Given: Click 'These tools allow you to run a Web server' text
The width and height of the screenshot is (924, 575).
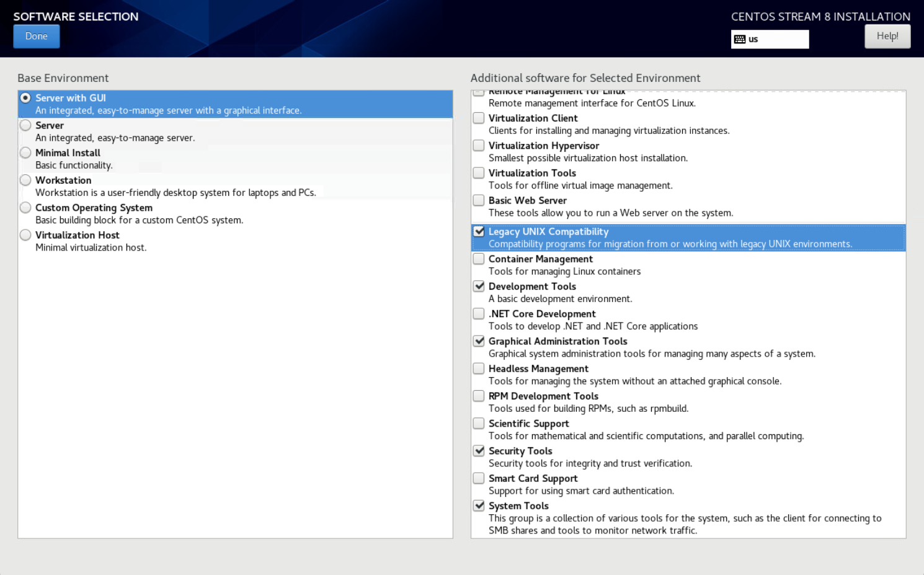Looking at the screenshot, I should coord(611,213).
